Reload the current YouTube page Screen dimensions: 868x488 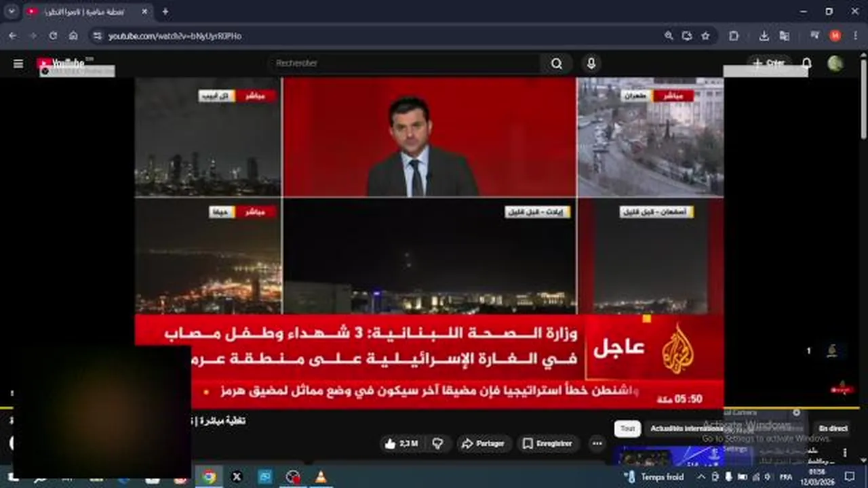pos(53,36)
